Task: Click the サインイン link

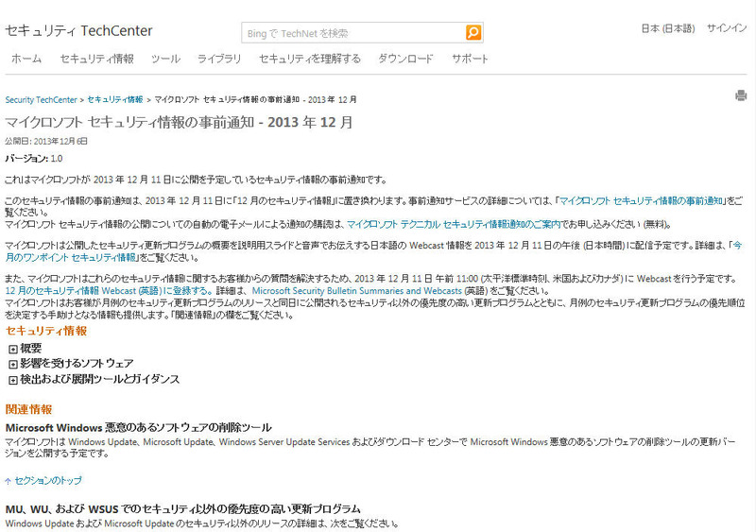Action: point(727,28)
